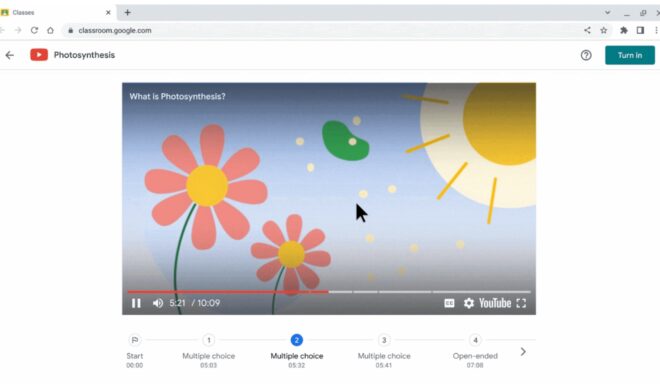The height and width of the screenshot is (389, 660).
Task: Open the video settings gear
Action: pos(468,303)
